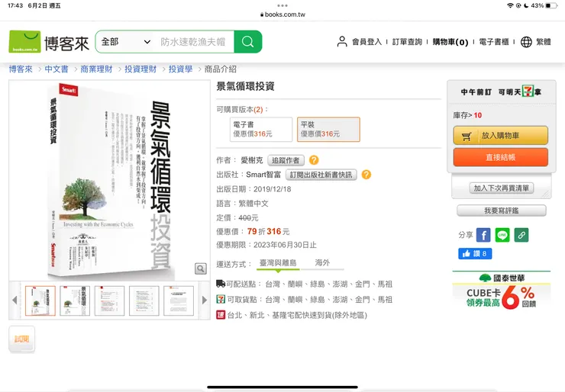This screenshot has height=392, width=565.
Task: Select fourth preview page thumbnail
Action: tap(144, 301)
